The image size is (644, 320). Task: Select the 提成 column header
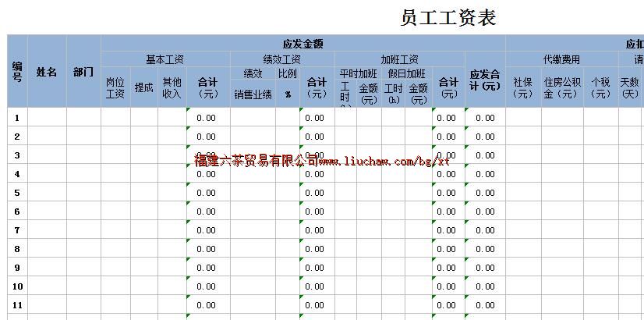click(x=143, y=88)
